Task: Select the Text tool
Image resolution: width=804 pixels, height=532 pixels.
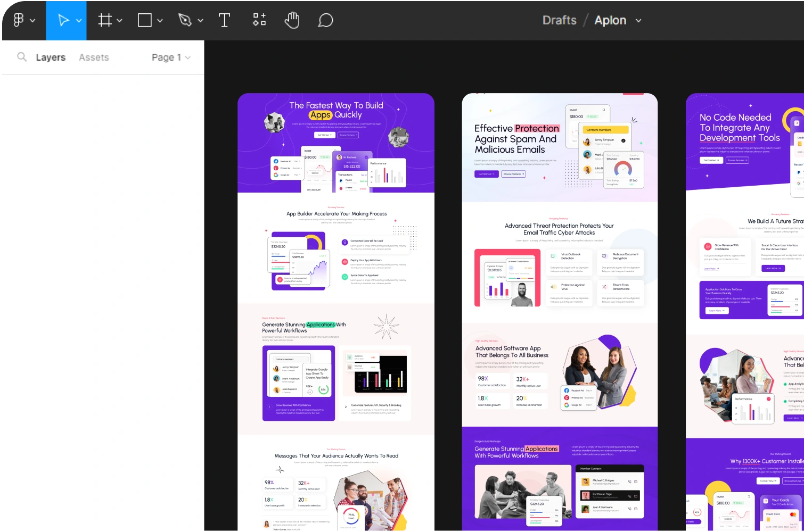Action: 224,20
